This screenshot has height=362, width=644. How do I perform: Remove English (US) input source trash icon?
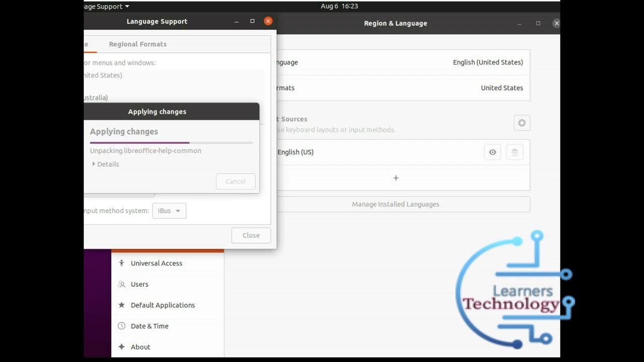click(515, 152)
